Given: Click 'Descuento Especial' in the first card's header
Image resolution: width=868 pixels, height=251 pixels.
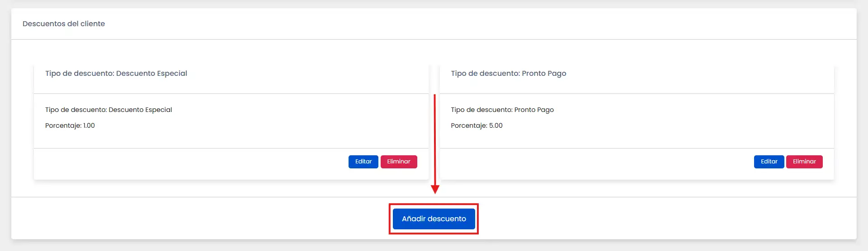Looking at the screenshot, I should 151,74.
